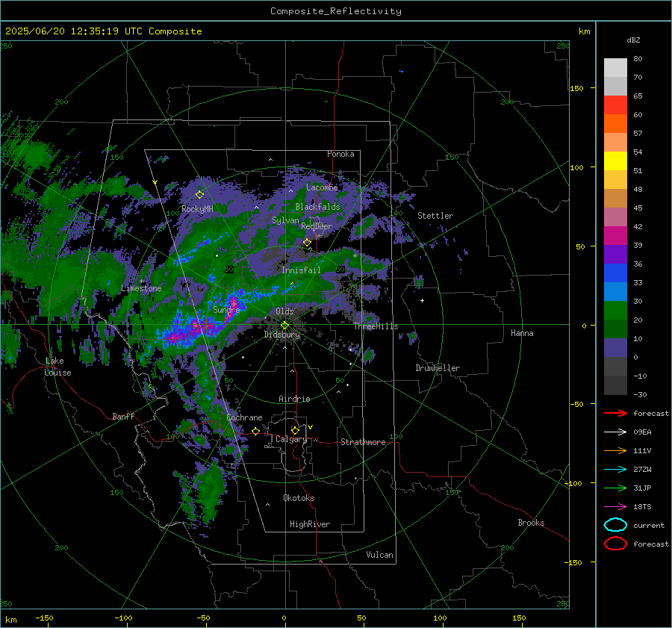Click the RockyMH label
The image size is (672, 628).
coord(197,209)
